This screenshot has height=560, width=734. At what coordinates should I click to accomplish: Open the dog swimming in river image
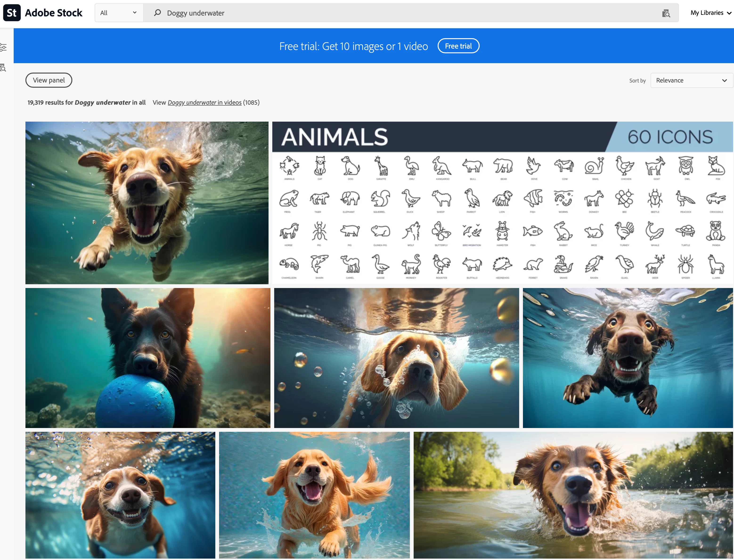click(x=573, y=495)
